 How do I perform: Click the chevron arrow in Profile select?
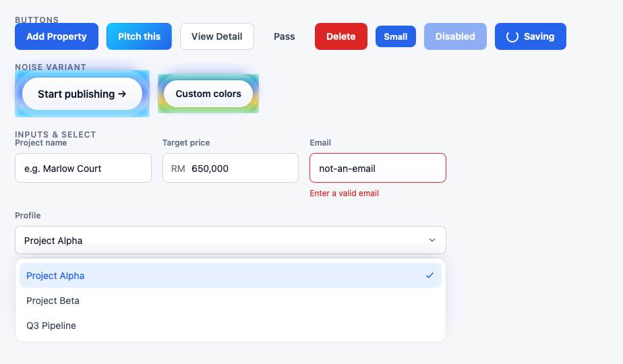coord(432,240)
